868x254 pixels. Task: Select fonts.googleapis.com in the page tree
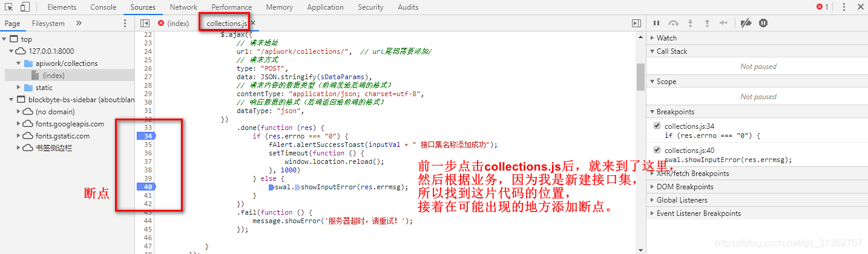tap(69, 124)
